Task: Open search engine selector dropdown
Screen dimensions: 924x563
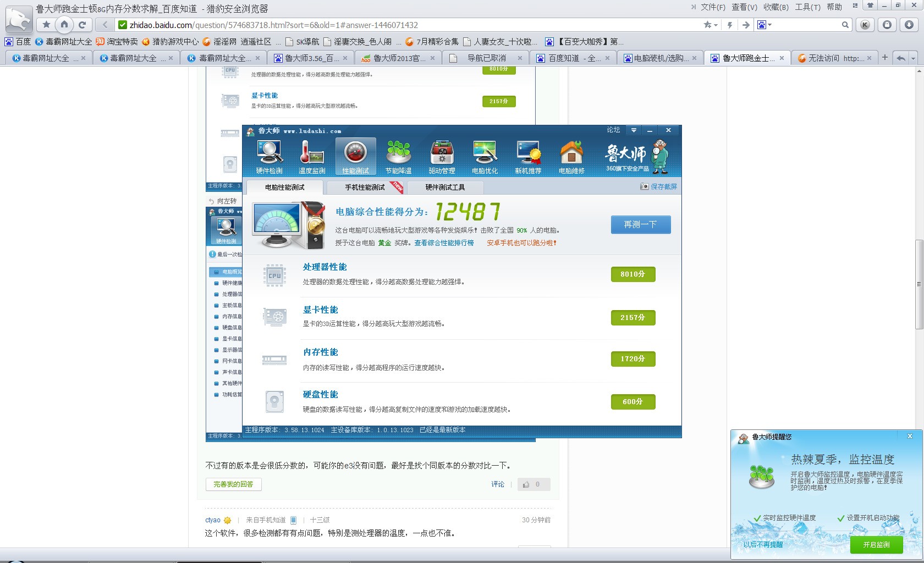Action: [765, 25]
